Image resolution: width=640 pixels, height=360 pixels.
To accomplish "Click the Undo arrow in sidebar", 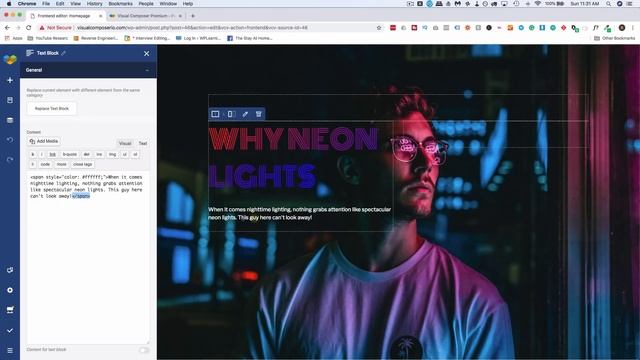I will point(10,140).
